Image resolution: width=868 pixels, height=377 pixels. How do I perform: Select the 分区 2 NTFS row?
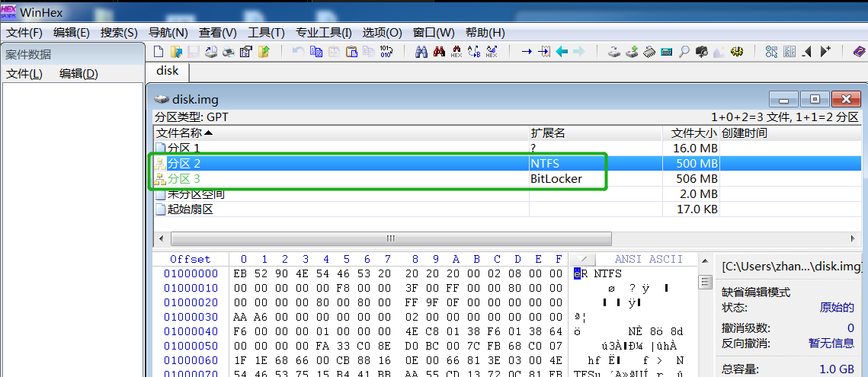coord(508,163)
